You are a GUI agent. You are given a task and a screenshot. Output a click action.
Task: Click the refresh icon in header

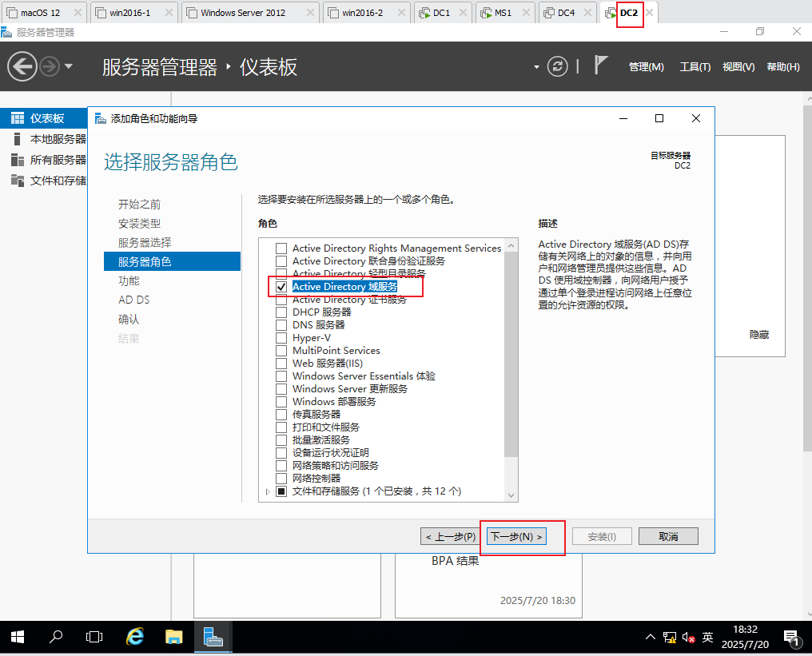coord(557,66)
